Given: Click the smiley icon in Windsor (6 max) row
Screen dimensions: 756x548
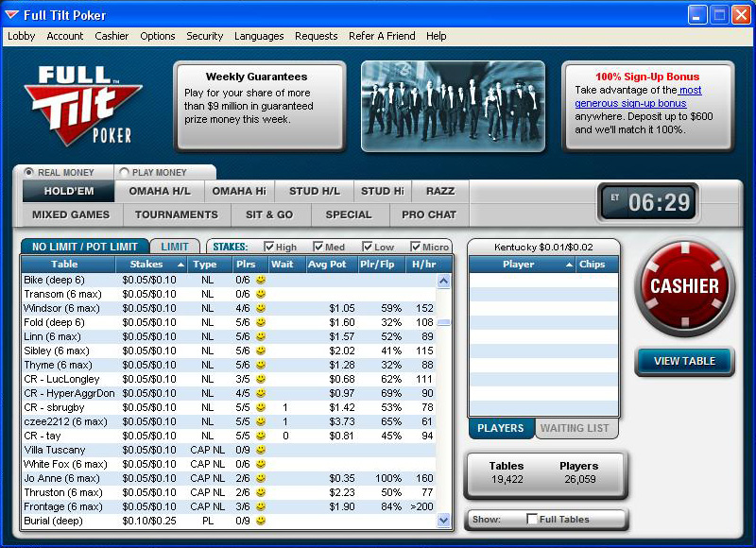Looking at the screenshot, I should (261, 308).
